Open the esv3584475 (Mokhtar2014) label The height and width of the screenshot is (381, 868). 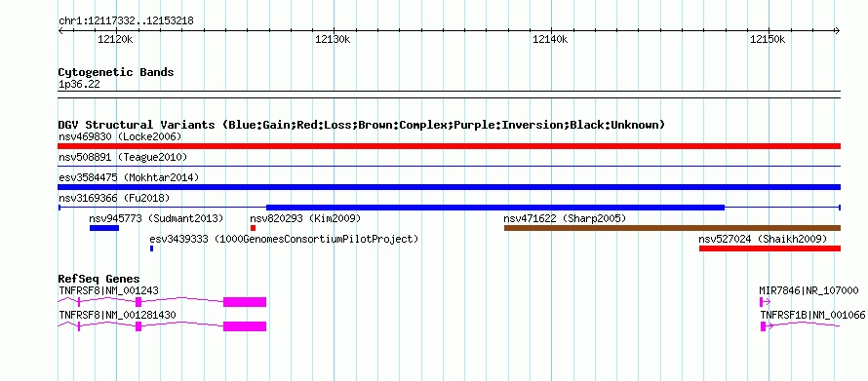click(x=129, y=177)
